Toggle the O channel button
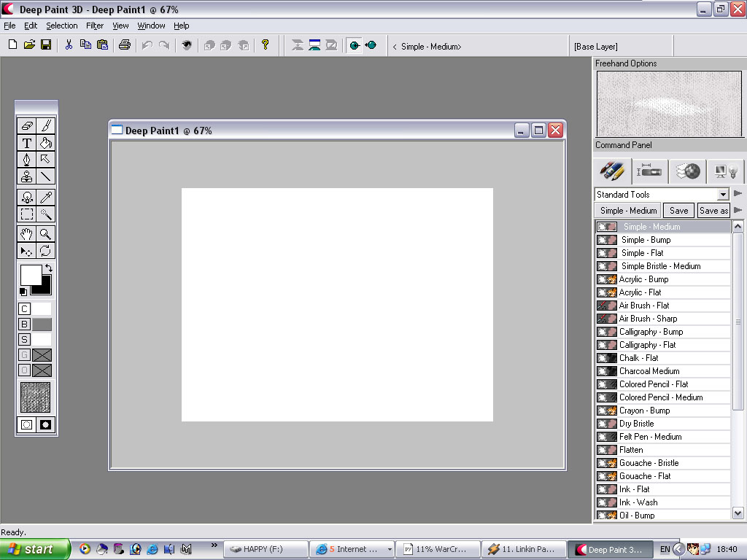 (24, 370)
